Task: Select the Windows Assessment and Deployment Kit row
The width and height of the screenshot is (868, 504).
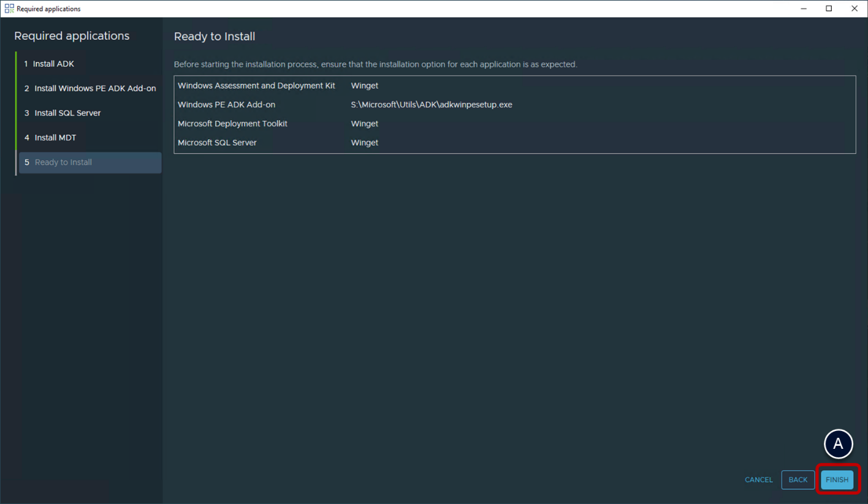Action: tap(256, 86)
